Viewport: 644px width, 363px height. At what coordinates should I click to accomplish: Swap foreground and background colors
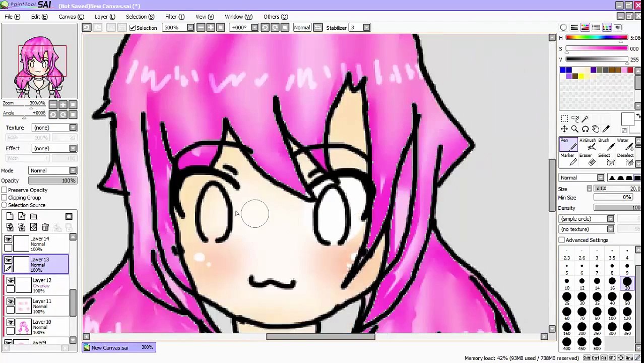(638, 117)
